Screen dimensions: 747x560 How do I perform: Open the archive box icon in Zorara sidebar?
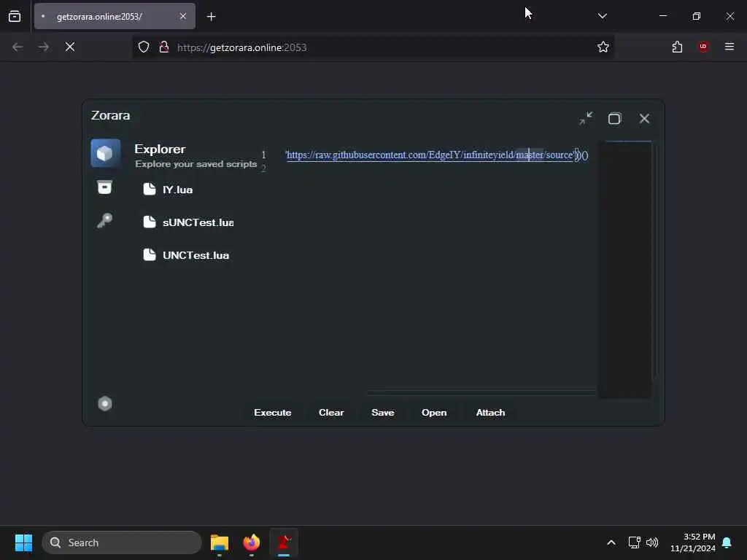click(x=104, y=187)
